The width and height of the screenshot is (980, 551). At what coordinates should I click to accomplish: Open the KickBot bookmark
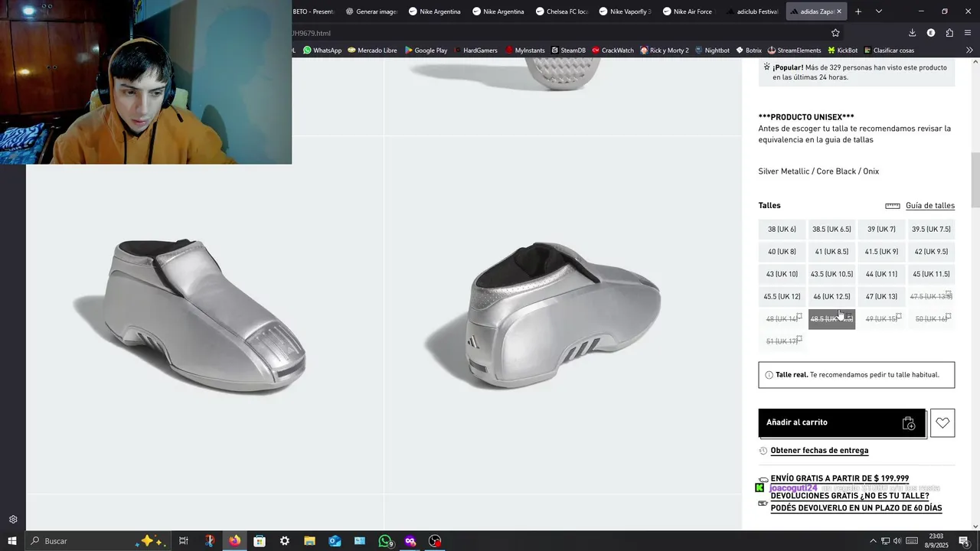click(842, 51)
